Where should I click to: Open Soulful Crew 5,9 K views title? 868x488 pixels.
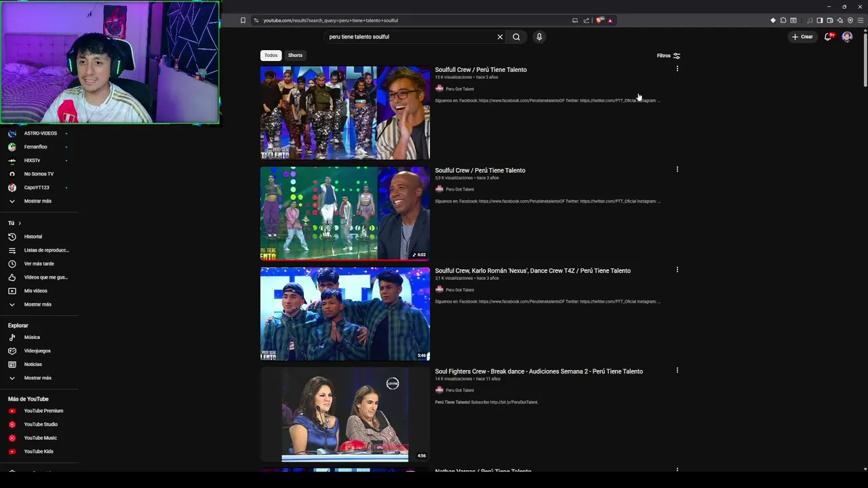coord(480,170)
